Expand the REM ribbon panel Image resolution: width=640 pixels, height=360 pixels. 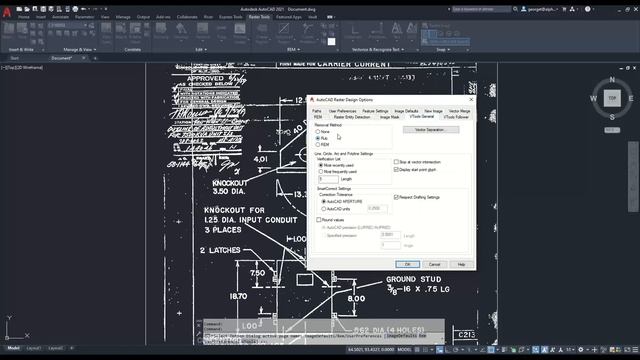point(293,50)
